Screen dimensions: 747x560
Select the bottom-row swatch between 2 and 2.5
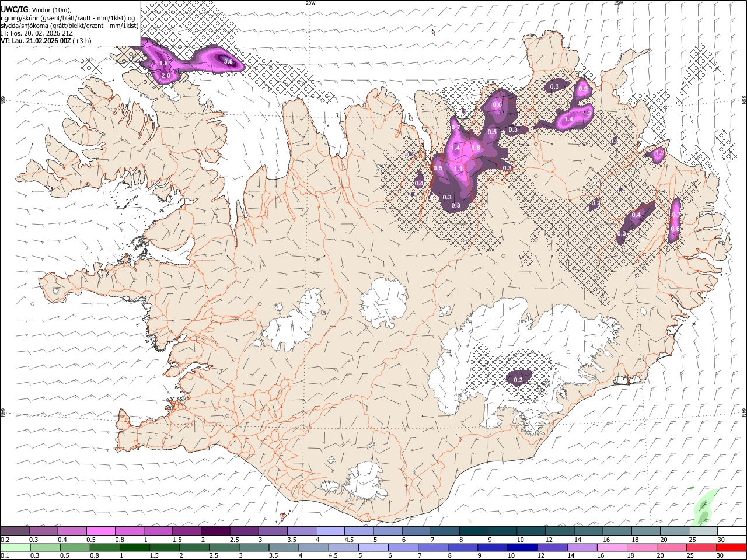coord(195,548)
